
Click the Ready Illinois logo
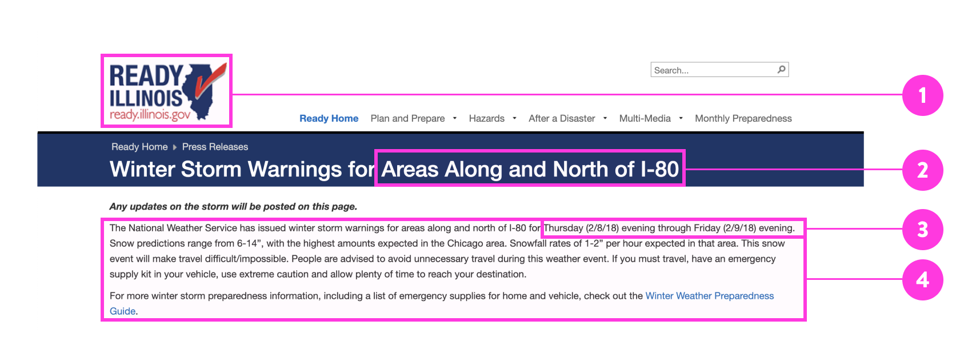point(166,91)
